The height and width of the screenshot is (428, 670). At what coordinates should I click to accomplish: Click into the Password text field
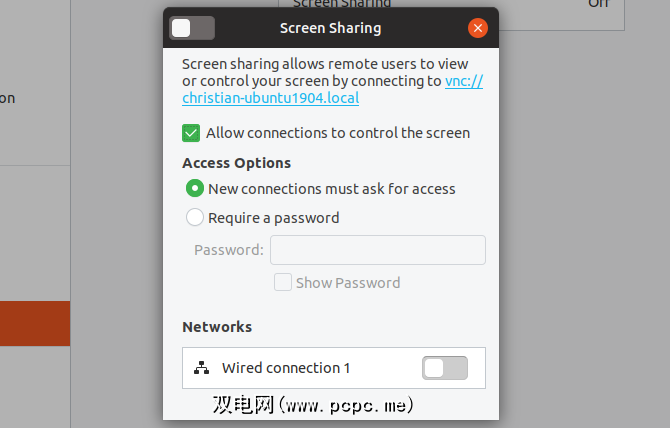pyautogui.click(x=377, y=250)
